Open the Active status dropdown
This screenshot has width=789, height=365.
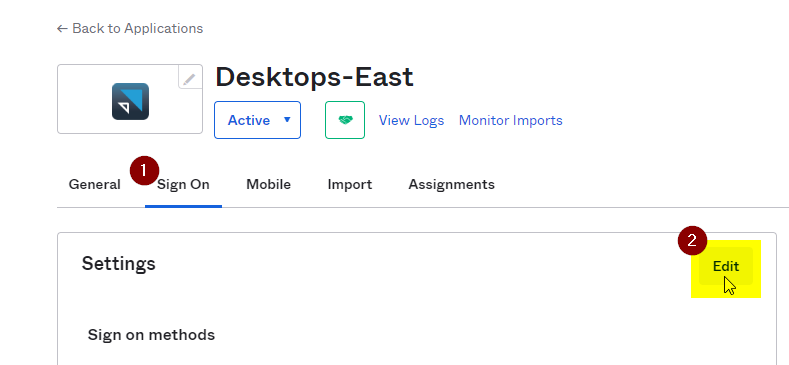(258, 120)
